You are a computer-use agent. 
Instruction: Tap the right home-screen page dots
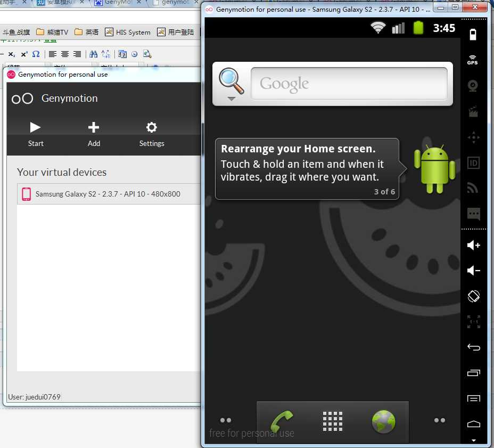click(440, 420)
